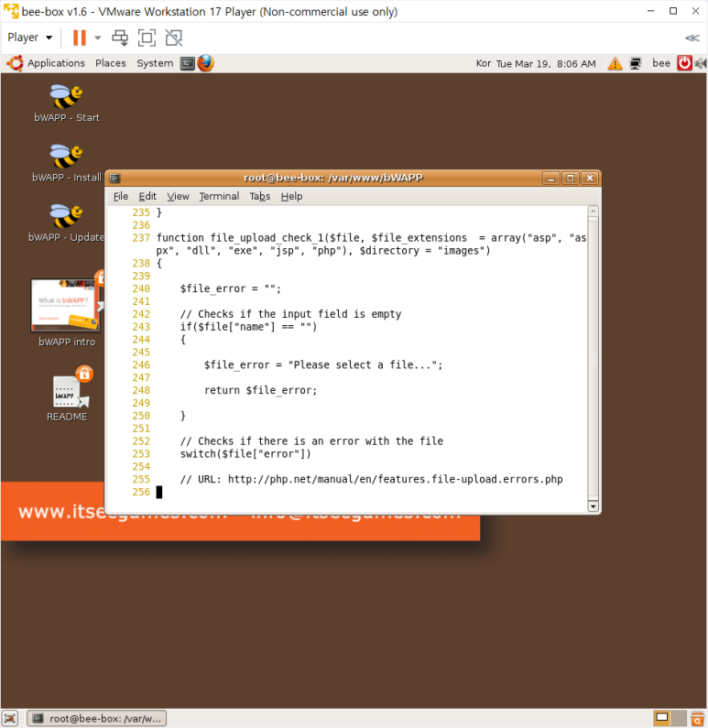Click the red power shutdown icon
This screenshot has width=708, height=728.
point(684,63)
